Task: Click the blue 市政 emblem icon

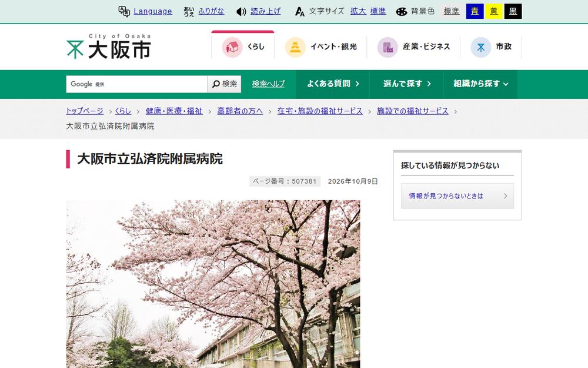Action: click(481, 47)
